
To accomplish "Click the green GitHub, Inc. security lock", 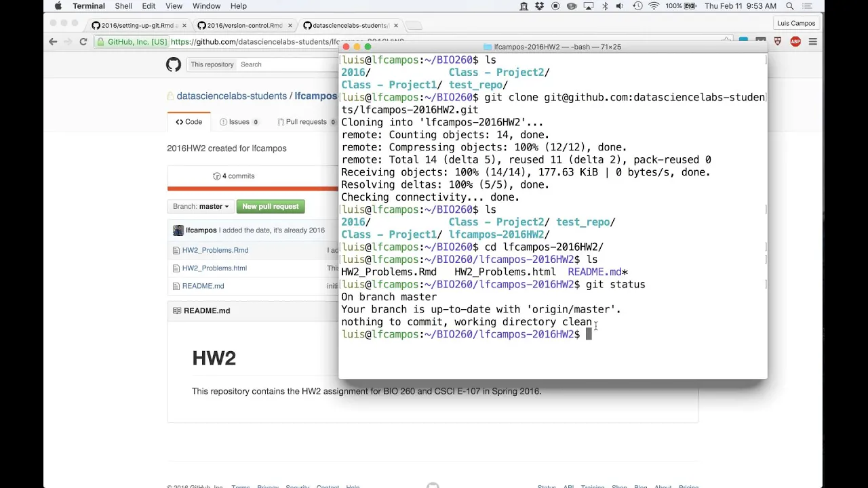I will coord(101,41).
